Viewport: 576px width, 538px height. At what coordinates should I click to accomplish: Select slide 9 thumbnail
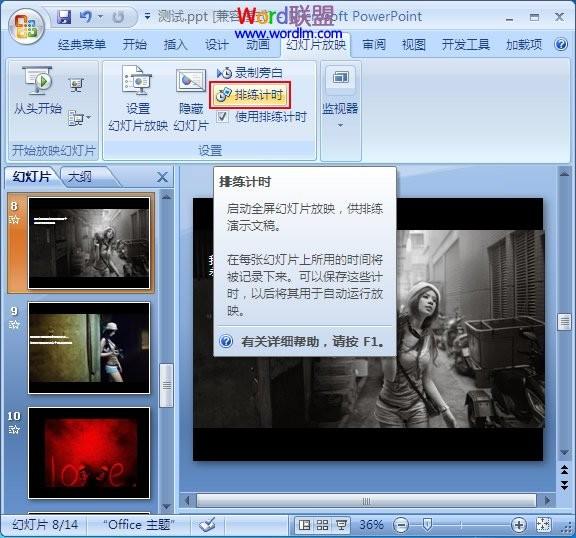[x=89, y=348]
